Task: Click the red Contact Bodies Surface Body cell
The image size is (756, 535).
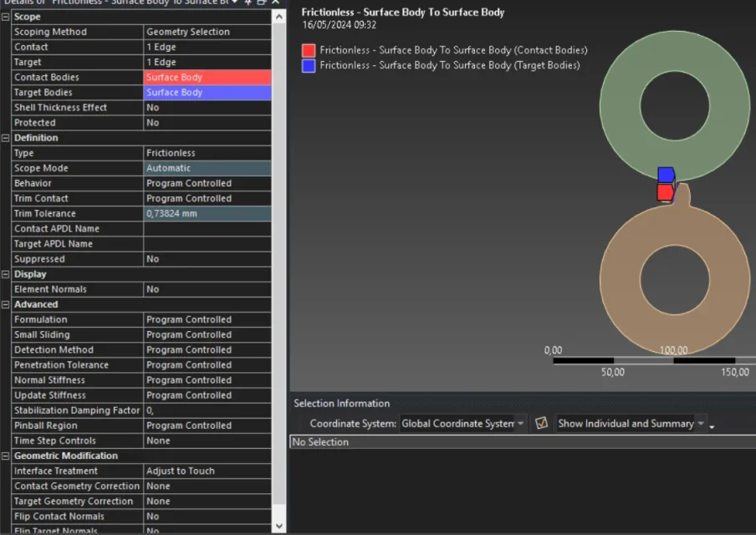Action: tap(207, 77)
